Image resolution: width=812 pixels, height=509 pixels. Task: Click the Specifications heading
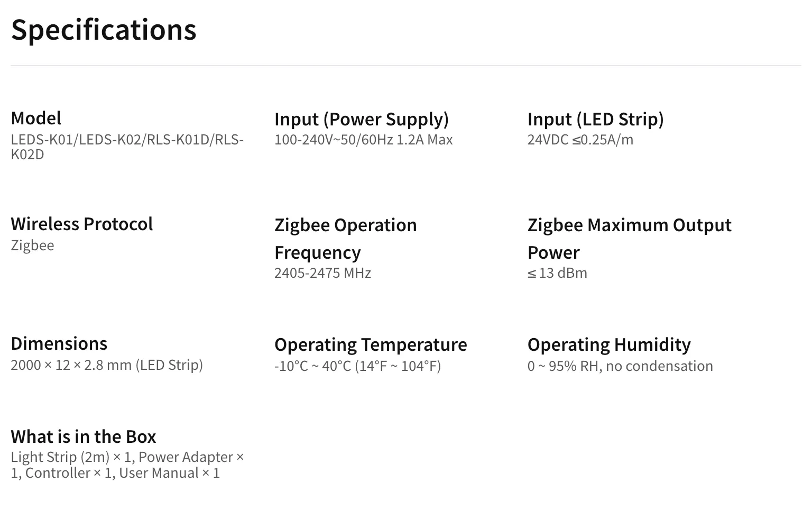point(104,30)
